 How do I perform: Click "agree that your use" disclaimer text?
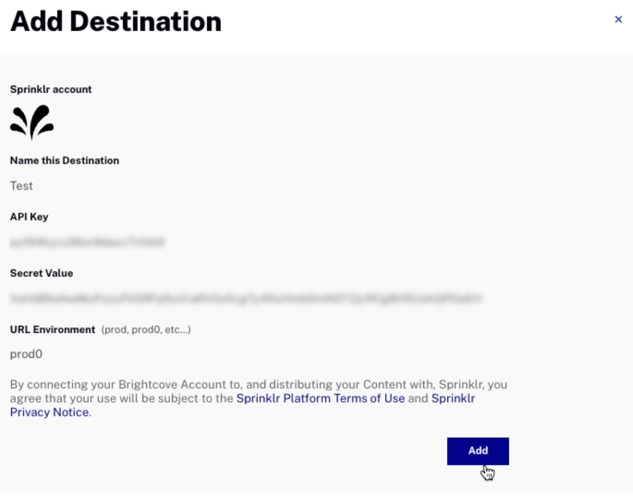click(60, 398)
